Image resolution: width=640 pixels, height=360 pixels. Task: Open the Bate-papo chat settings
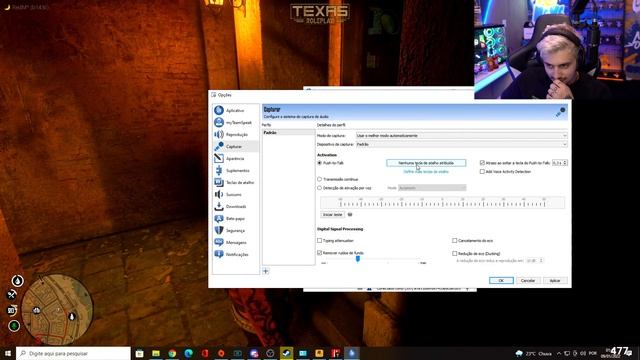click(236, 219)
